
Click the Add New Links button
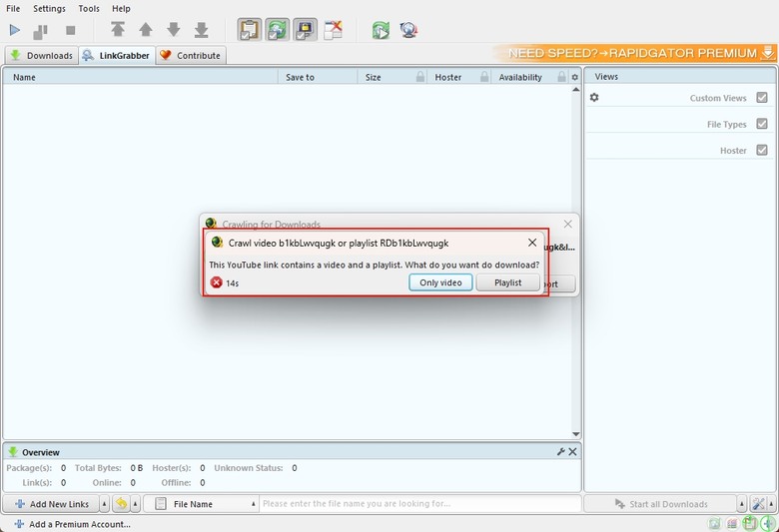52,504
